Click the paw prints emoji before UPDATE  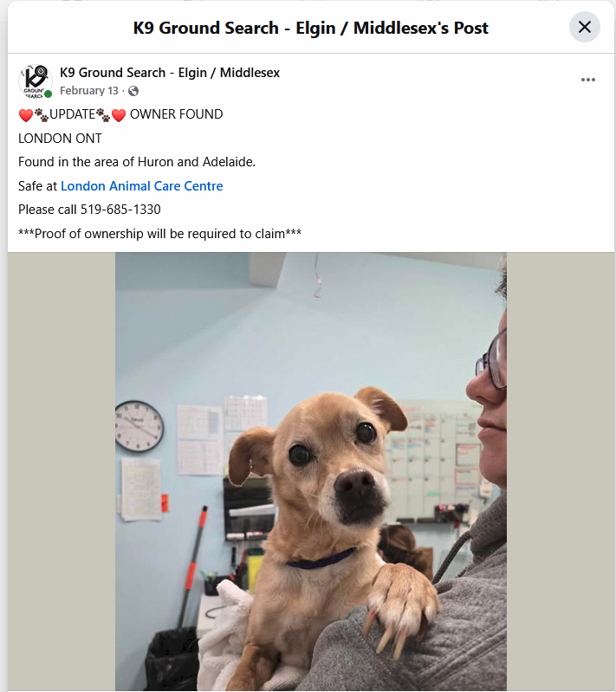click(x=42, y=115)
